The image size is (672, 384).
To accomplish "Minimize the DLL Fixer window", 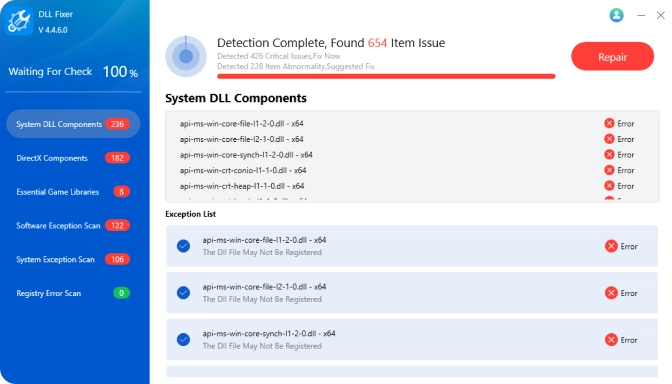I will pyautogui.click(x=641, y=15).
